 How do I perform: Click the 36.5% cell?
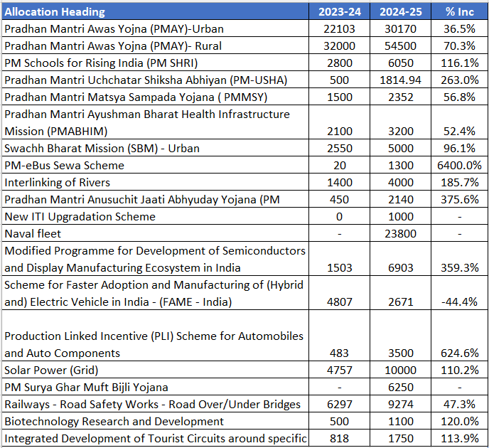pos(459,28)
